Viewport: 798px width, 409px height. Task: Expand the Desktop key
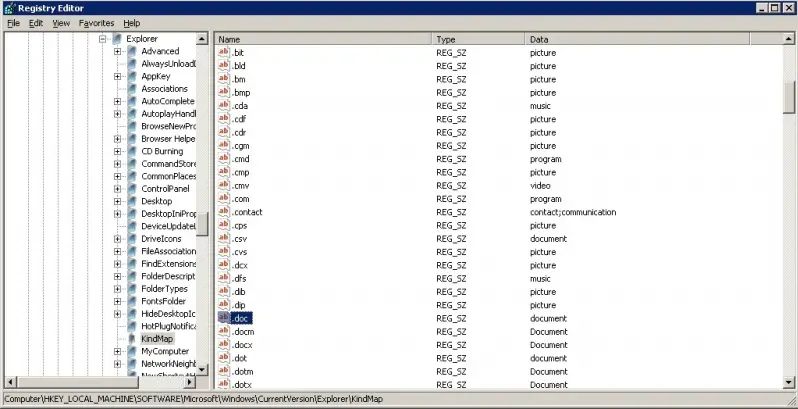tap(118, 201)
